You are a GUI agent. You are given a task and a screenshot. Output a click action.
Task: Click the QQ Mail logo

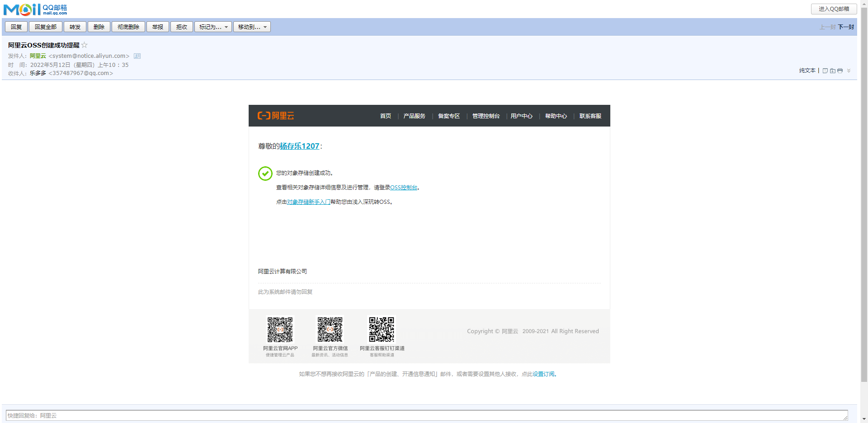[35, 9]
